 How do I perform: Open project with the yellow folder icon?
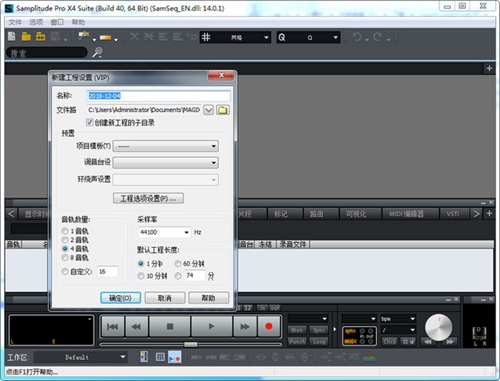26,37
